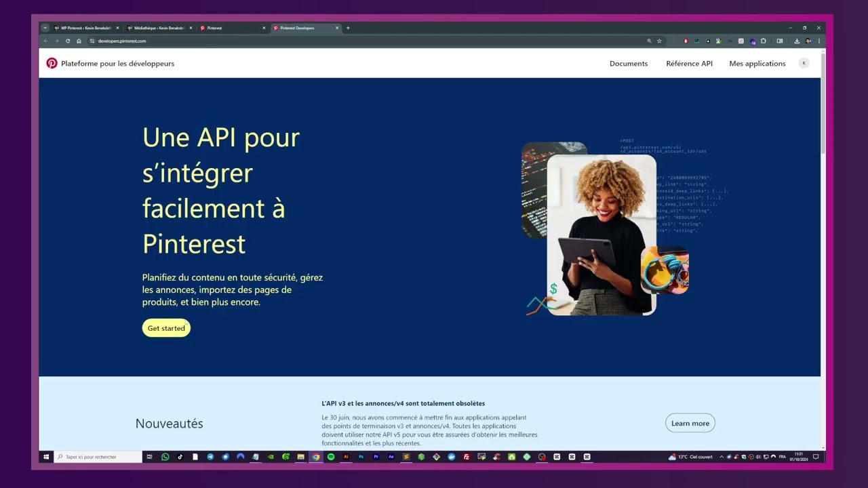The width and height of the screenshot is (868, 488).
Task: Reload the current page
Action: [68, 41]
